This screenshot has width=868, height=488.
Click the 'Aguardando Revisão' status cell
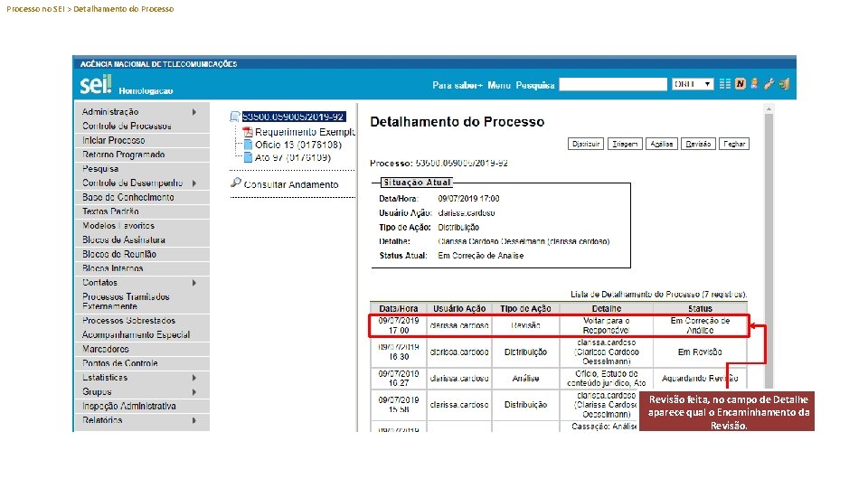(700, 379)
